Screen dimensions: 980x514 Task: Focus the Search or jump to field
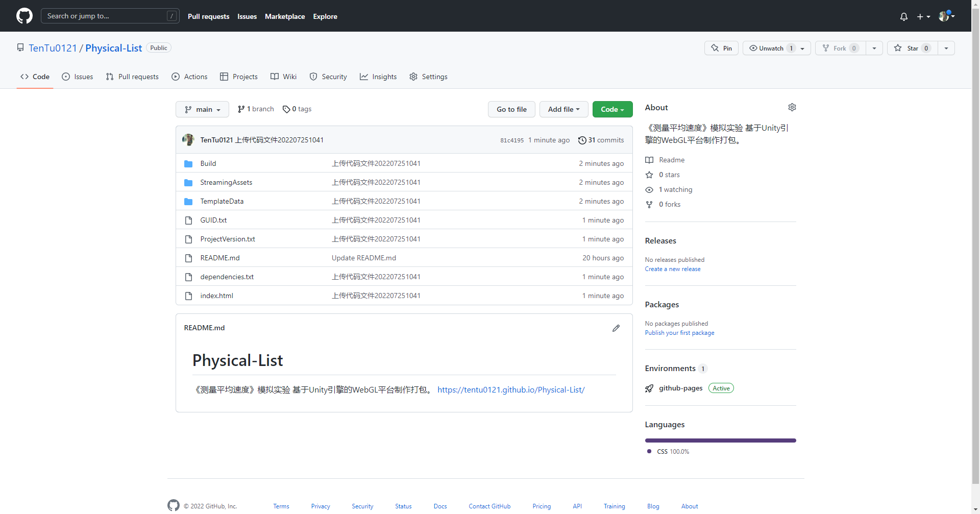pos(110,16)
